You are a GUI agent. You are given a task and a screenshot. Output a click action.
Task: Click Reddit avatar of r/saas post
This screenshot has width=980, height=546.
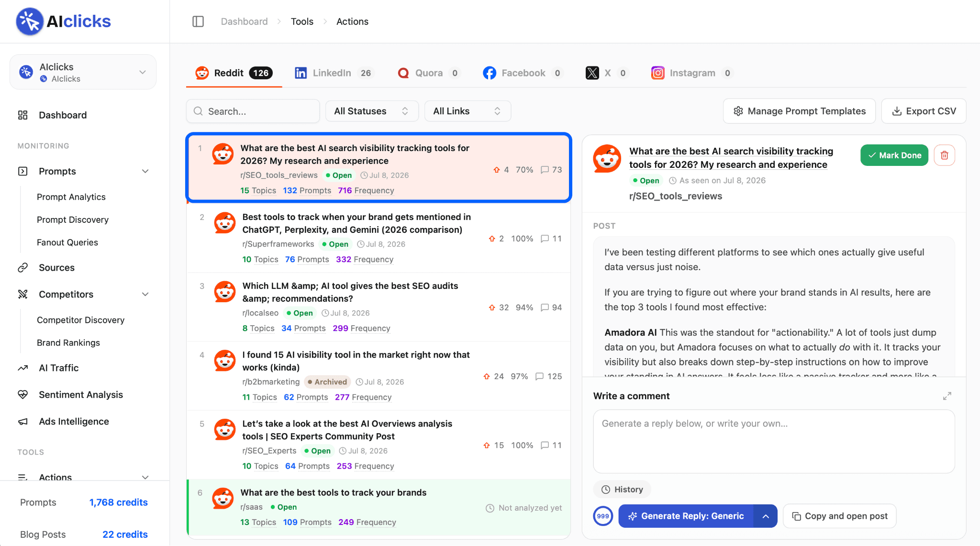(x=223, y=498)
